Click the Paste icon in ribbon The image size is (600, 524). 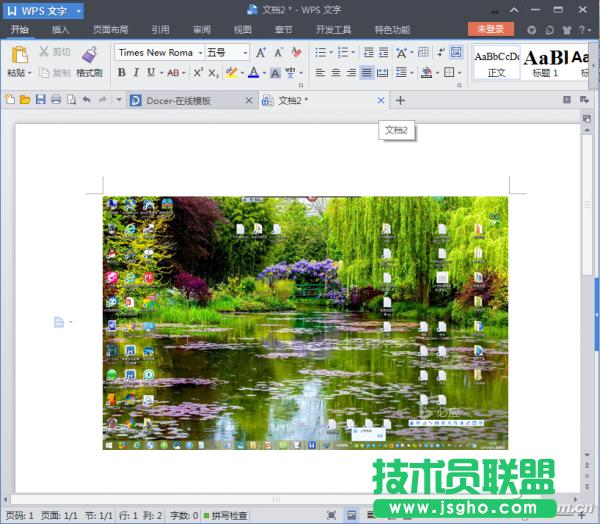pyautogui.click(x=18, y=56)
